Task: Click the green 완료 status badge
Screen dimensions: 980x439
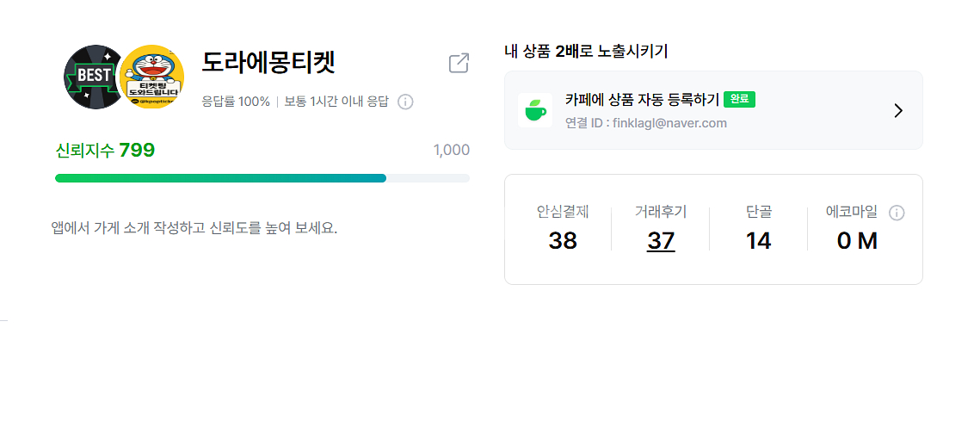Action: (x=739, y=99)
